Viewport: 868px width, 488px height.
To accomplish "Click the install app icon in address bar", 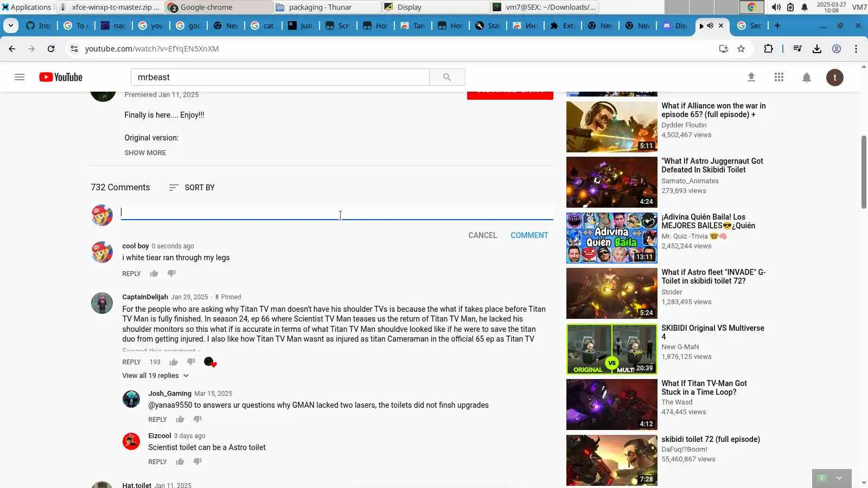I will click(x=723, y=49).
